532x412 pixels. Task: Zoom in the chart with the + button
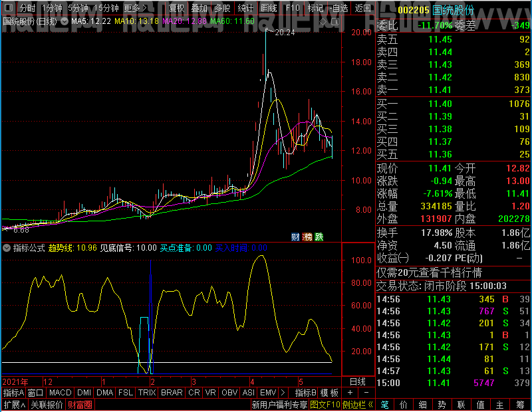350,393
